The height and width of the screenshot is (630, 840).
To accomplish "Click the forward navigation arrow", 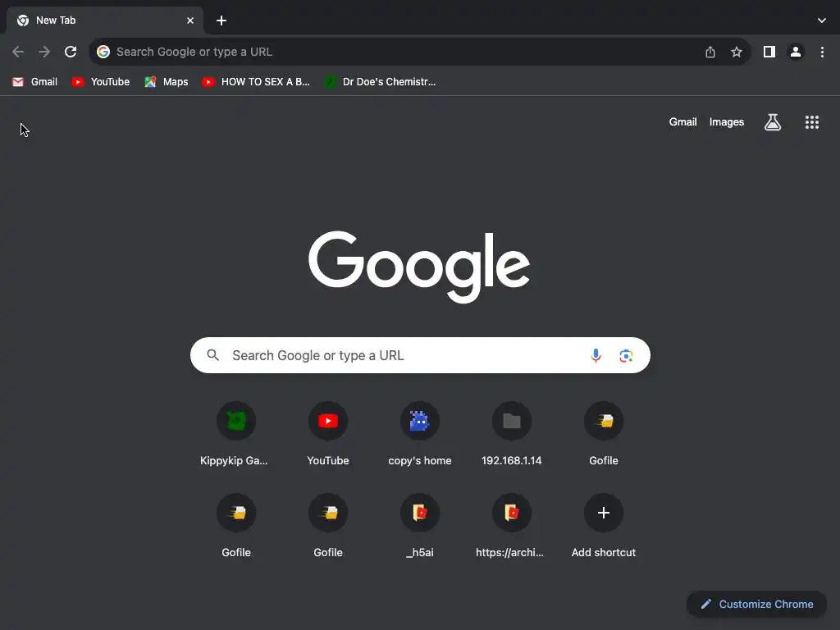I will pos(44,52).
